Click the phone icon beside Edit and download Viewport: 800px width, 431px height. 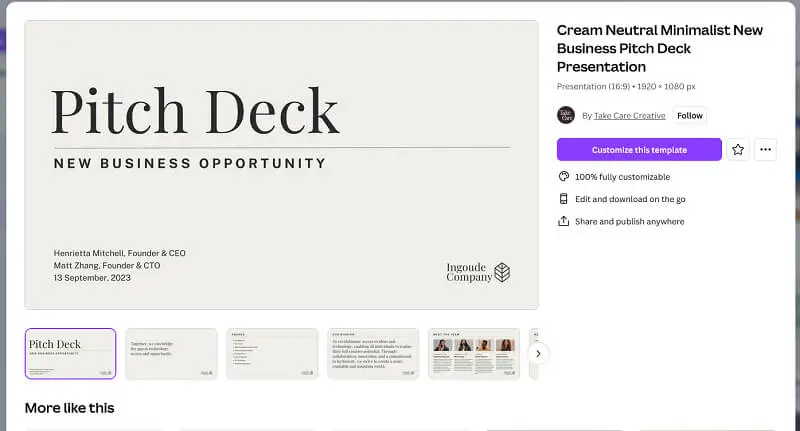click(x=563, y=199)
